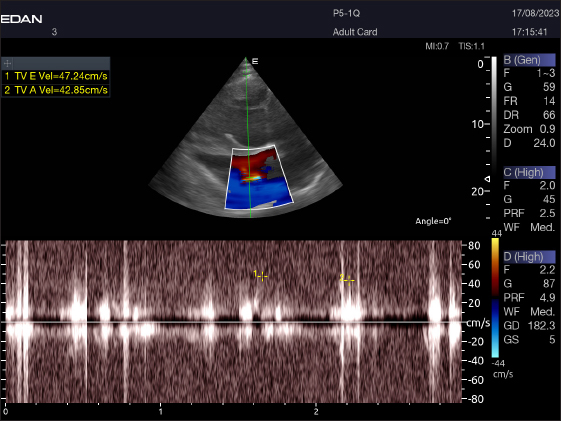Click the Angle=0° indicator
The height and width of the screenshot is (421, 561).
pos(433,221)
